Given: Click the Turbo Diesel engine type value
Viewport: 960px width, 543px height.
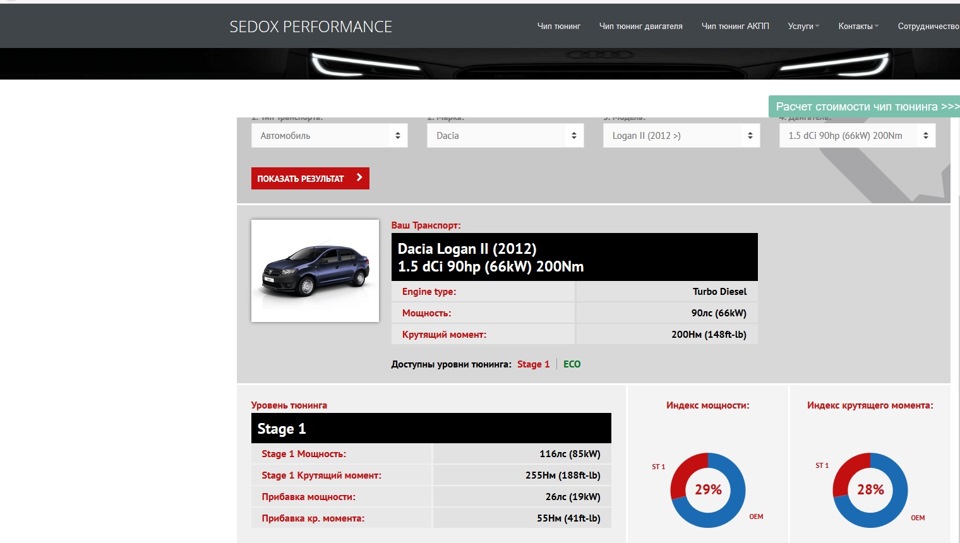Looking at the screenshot, I should tap(719, 291).
